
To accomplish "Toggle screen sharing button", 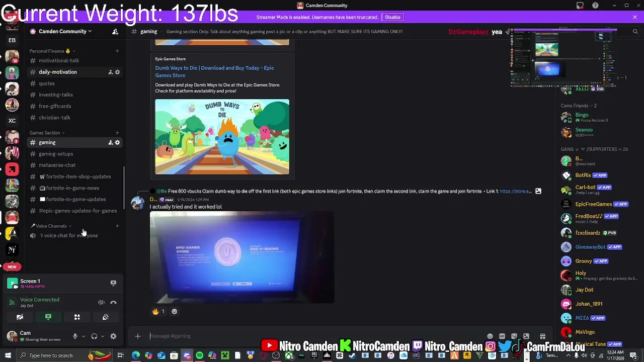I will (48, 317).
